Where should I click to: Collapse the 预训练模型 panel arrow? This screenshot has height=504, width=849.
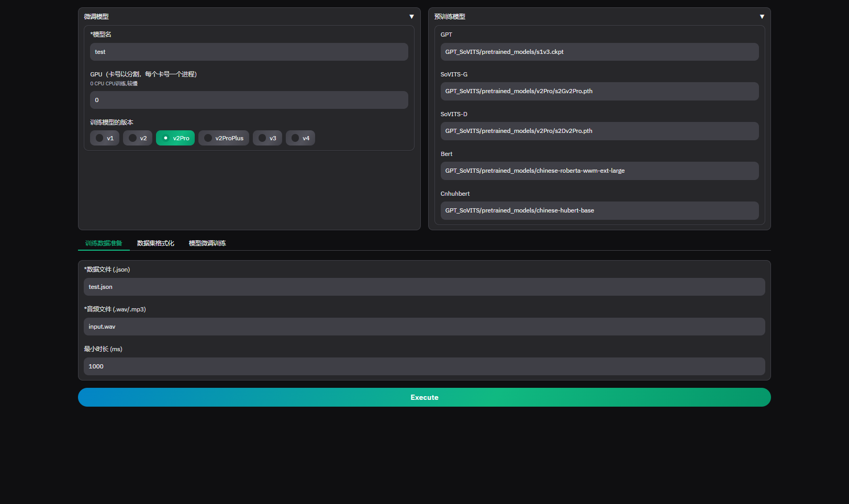762,17
